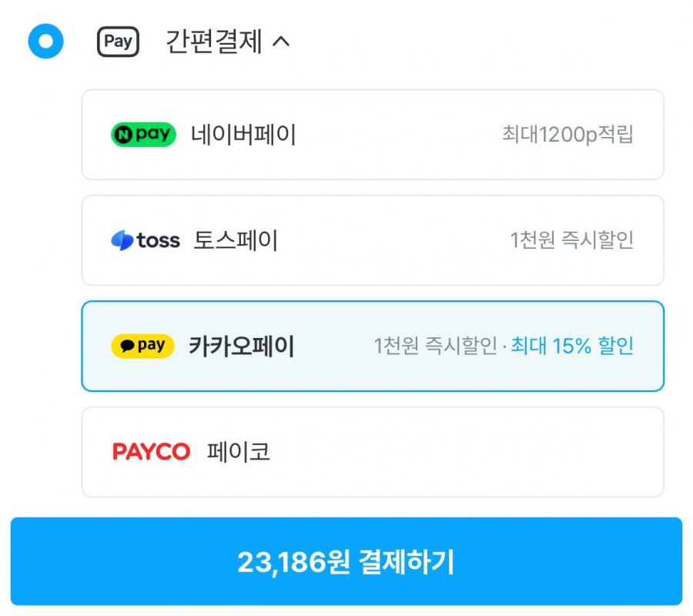Click the 최대1200p적립 benefit text

coord(567,135)
